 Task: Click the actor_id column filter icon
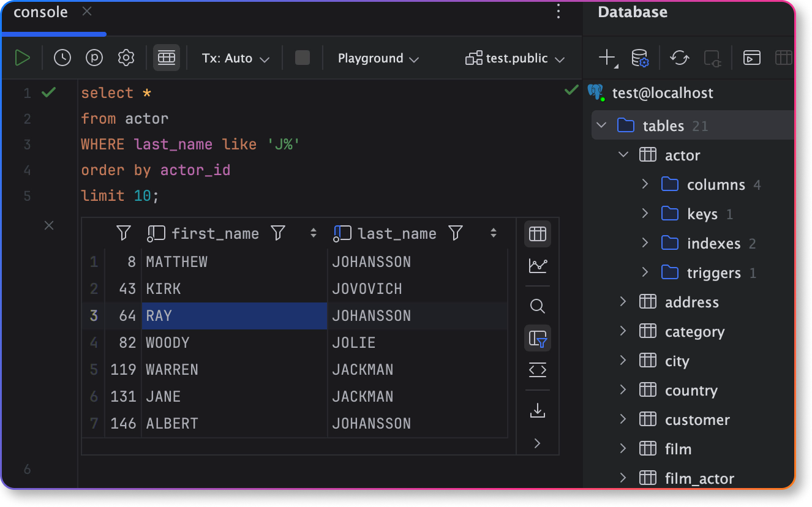[x=124, y=233]
